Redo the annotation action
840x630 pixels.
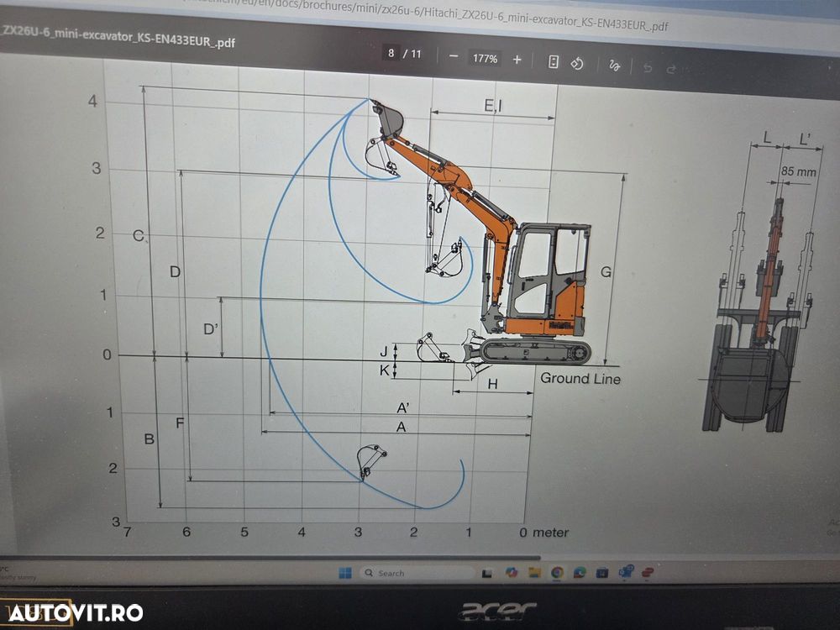pyautogui.click(x=670, y=69)
